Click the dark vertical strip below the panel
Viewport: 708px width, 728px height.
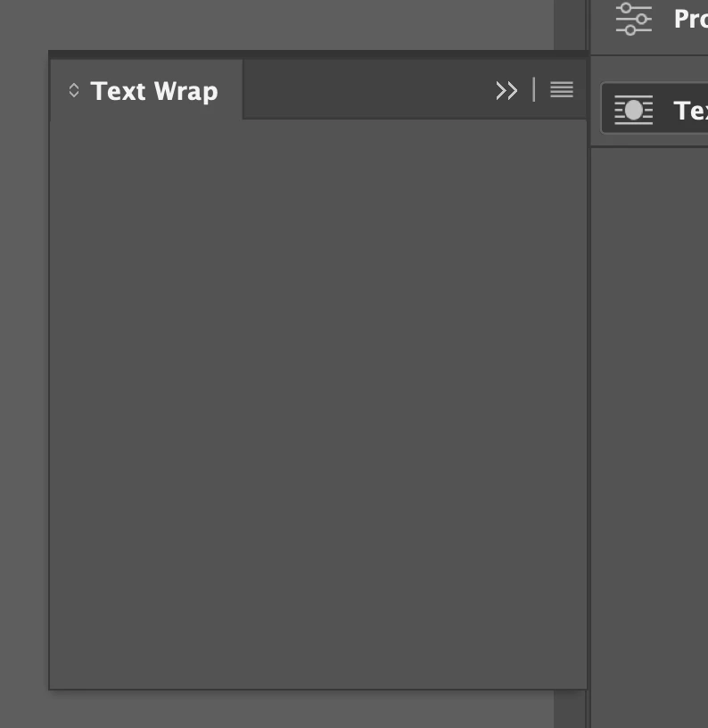click(x=569, y=709)
